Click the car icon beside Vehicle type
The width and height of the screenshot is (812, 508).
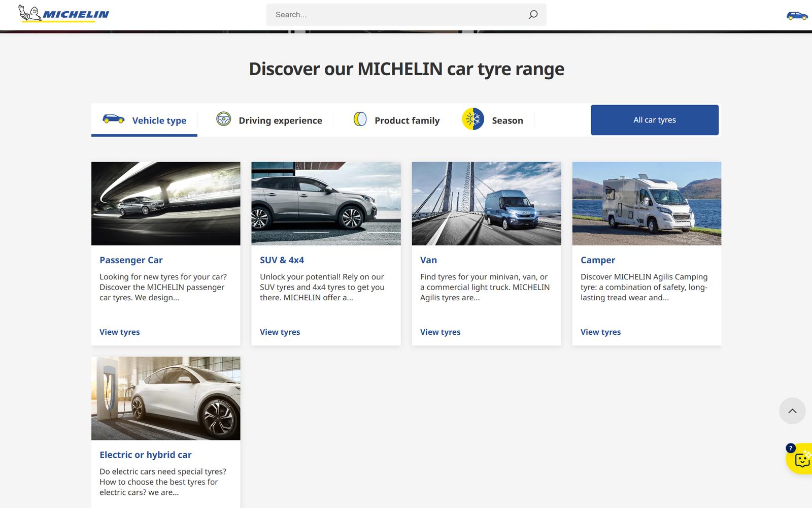point(114,119)
